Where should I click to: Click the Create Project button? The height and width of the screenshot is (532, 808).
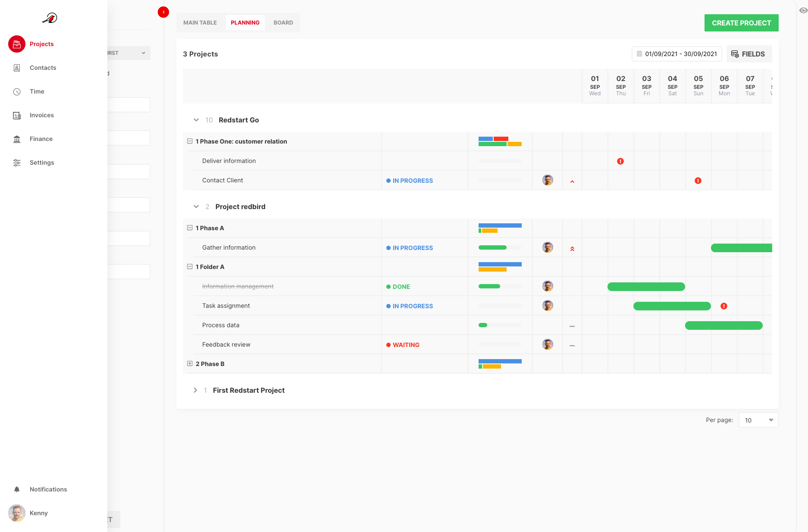(x=741, y=23)
